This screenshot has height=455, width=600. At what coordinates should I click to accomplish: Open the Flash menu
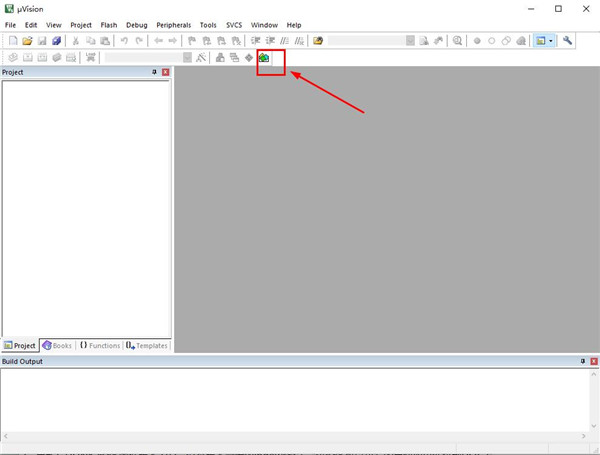click(109, 25)
